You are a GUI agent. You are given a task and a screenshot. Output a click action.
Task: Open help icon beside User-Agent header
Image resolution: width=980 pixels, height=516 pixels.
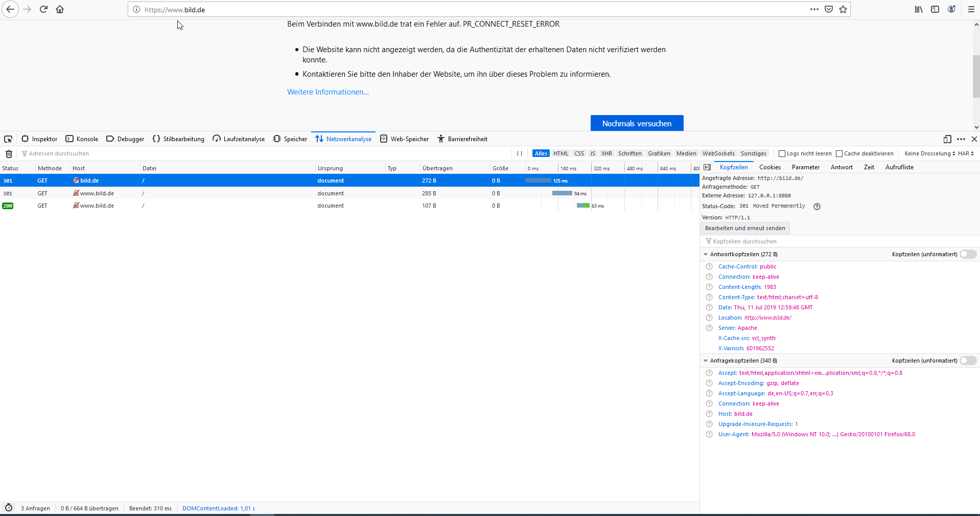pyautogui.click(x=709, y=434)
